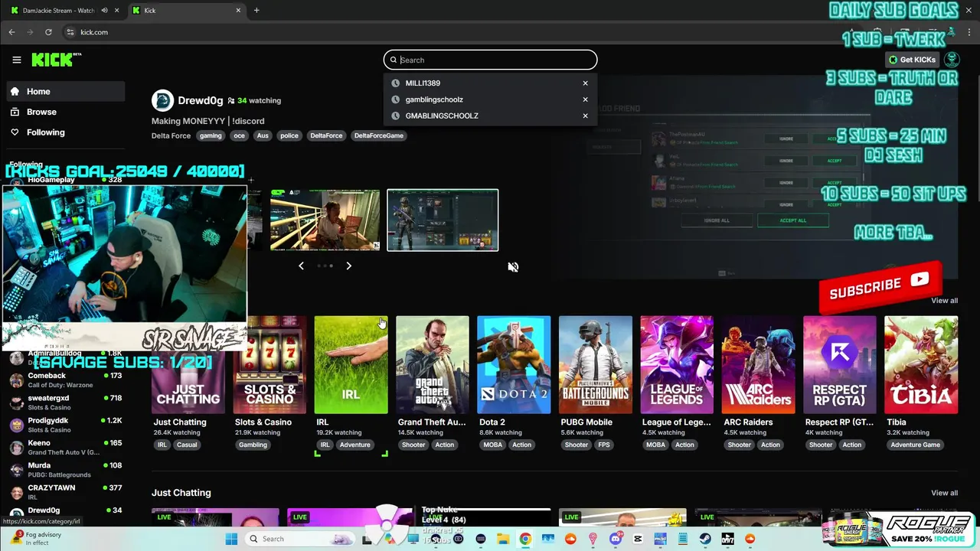Open Google Chrome in the taskbar
Screen dimensions: 980x551
tap(525, 539)
